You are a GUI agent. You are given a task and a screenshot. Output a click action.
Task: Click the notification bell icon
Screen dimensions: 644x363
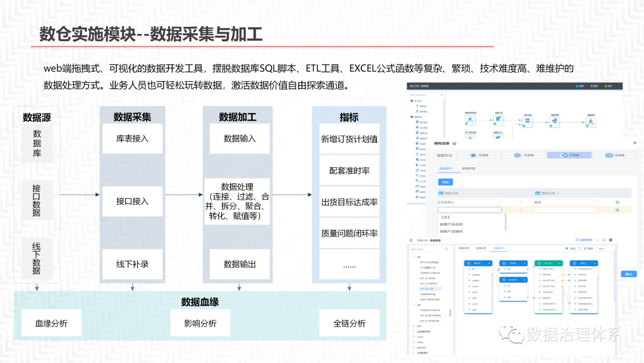603,239
